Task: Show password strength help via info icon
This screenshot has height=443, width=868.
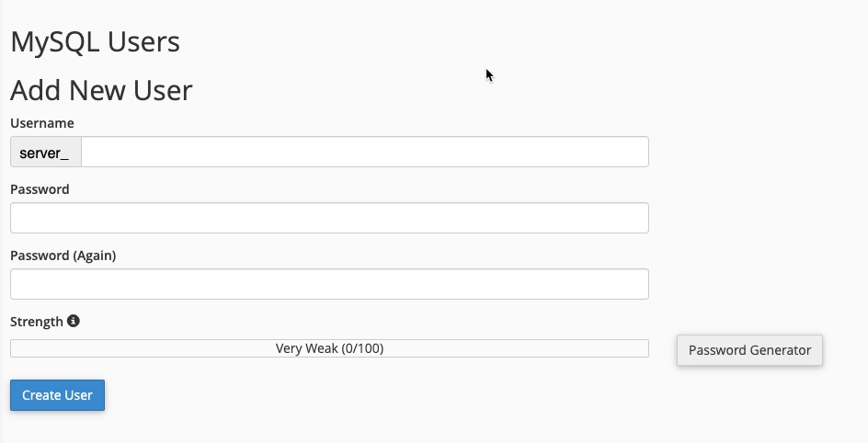Action: (x=74, y=322)
